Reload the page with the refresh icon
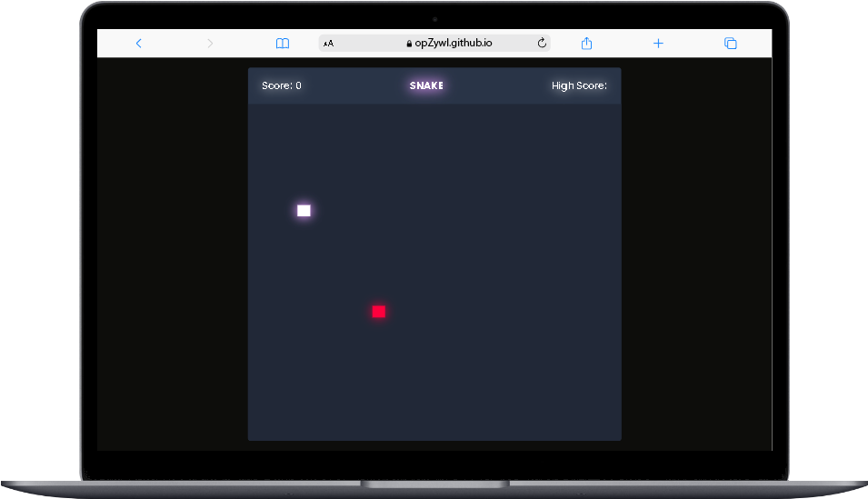The width and height of the screenshot is (868, 499). (x=542, y=44)
